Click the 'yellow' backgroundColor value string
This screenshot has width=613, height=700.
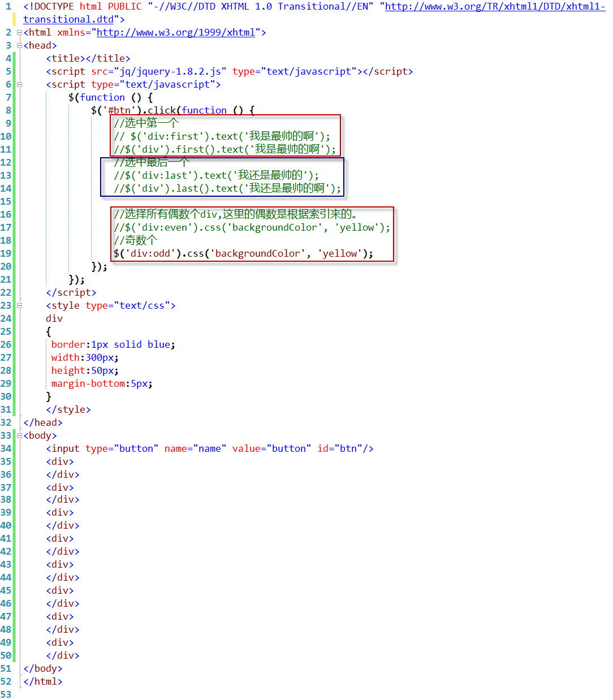click(340, 253)
